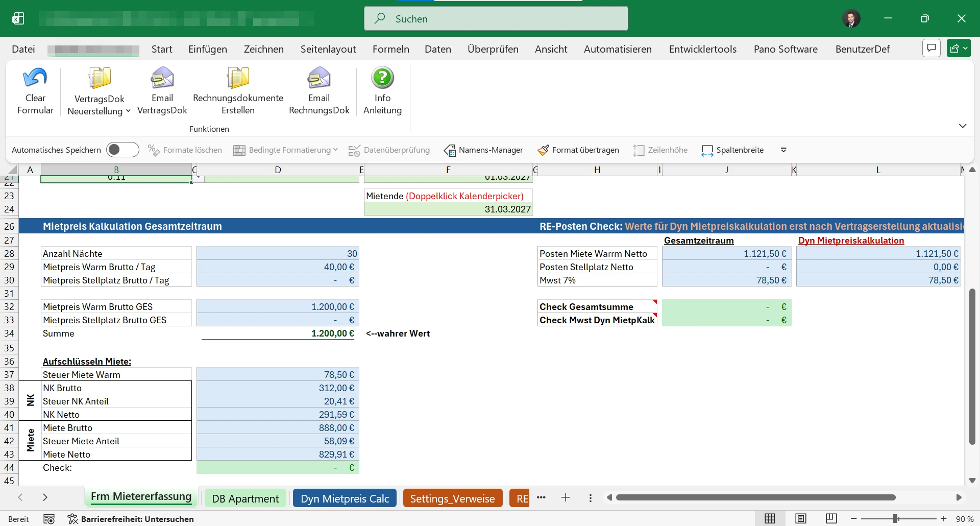Click the Zeilenhöhe tool
Screen dimensions: 980x526
coord(660,150)
